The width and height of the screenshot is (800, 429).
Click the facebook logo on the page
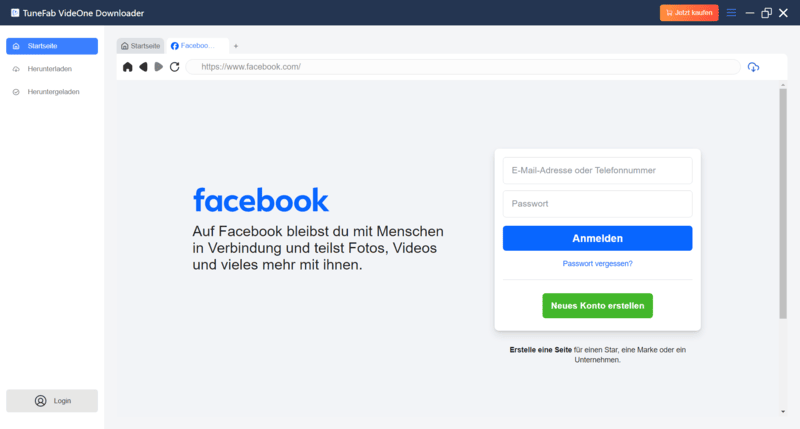click(261, 200)
